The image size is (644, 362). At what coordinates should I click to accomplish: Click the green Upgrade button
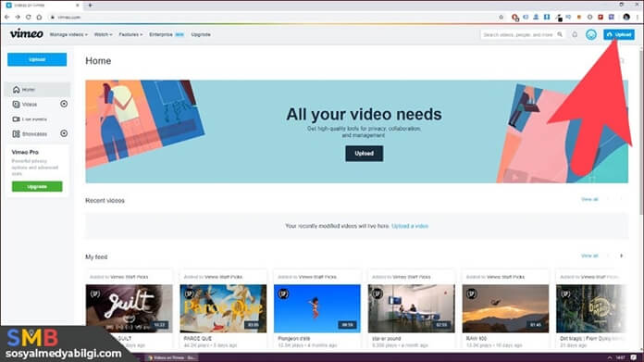[x=37, y=186]
